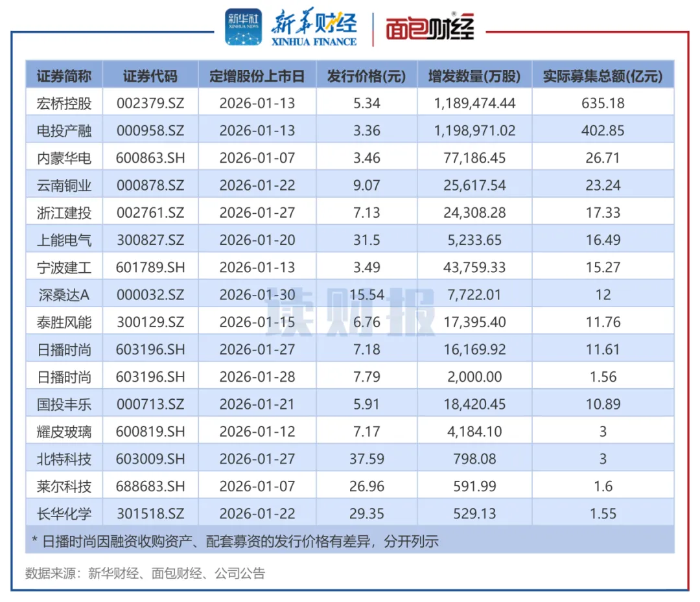Screen dimensions: 700x602
Task: Click stock code 000032.SZ
Action: pos(150,295)
